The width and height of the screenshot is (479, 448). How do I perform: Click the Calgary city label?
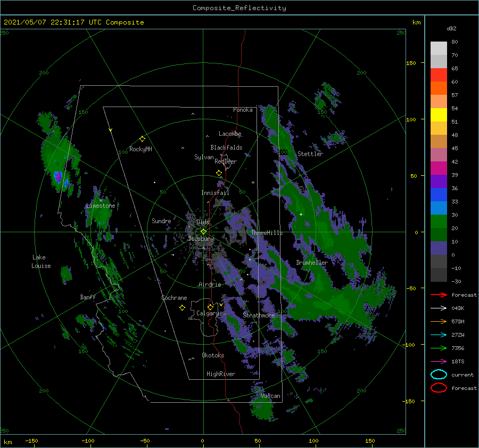[208, 313]
